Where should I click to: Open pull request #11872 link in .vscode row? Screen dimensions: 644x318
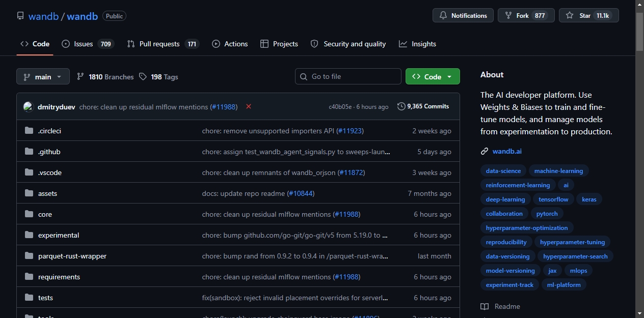351,172
